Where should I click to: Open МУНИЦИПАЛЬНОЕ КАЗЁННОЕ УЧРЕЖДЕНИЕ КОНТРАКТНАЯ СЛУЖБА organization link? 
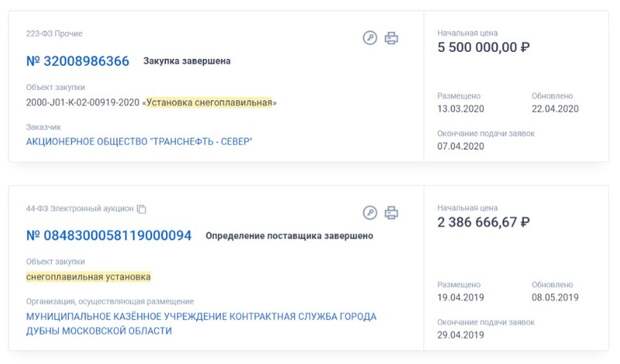(x=201, y=324)
